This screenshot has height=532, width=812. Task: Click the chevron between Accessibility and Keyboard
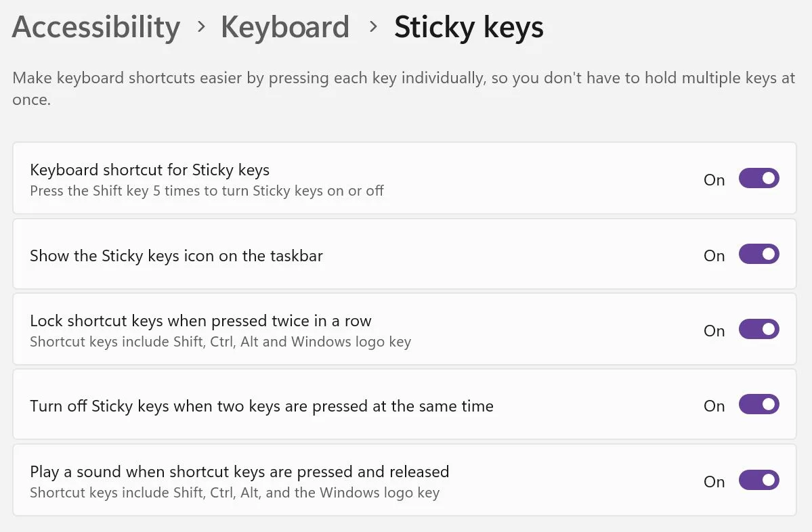tap(201, 27)
